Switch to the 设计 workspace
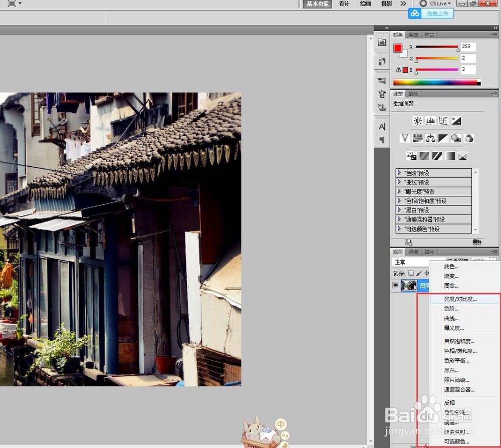The height and width of the screenshot is (448, 501). click(344, 4)
